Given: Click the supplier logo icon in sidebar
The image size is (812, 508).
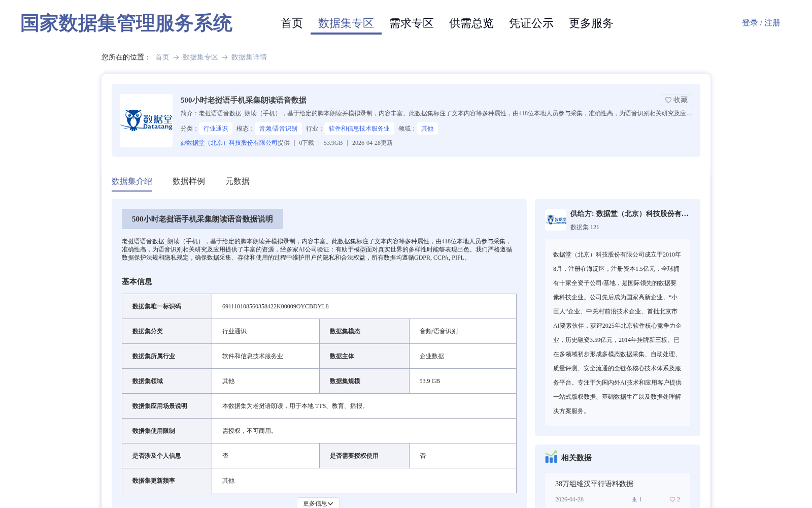Looking at the screenshot, I should pos(556,220).
